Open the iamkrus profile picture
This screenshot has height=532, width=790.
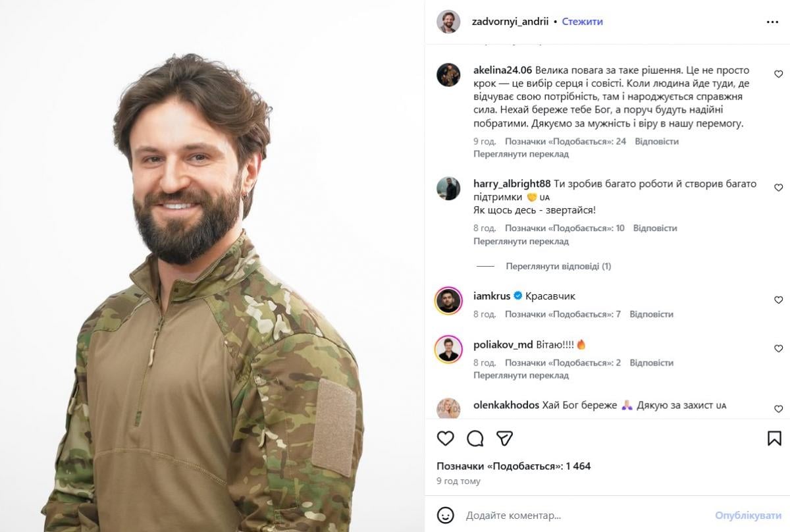pos(448,300)
